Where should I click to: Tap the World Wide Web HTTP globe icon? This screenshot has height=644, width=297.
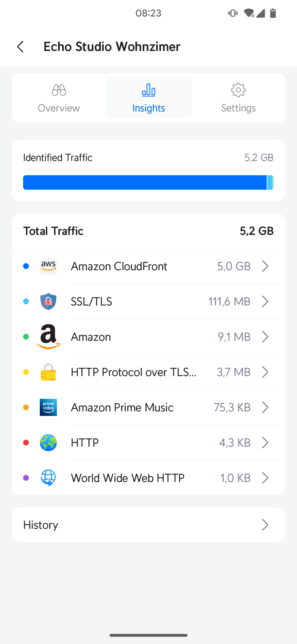click(48, 478)
